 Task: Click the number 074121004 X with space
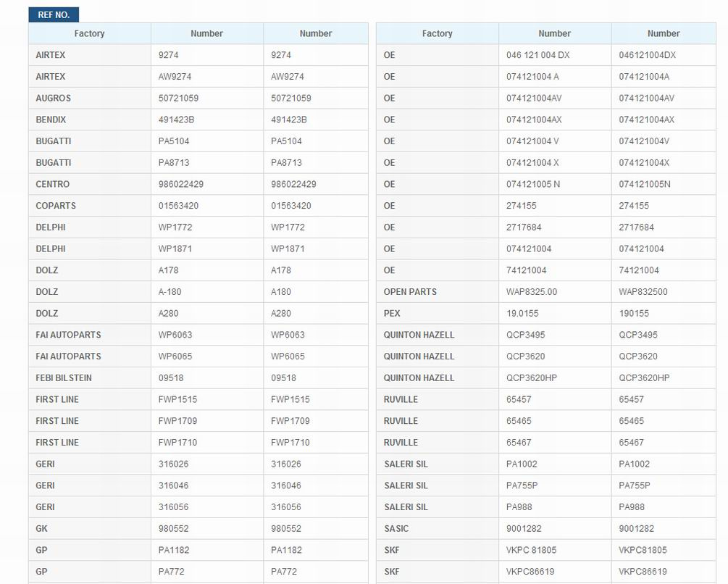pos(532,162)
